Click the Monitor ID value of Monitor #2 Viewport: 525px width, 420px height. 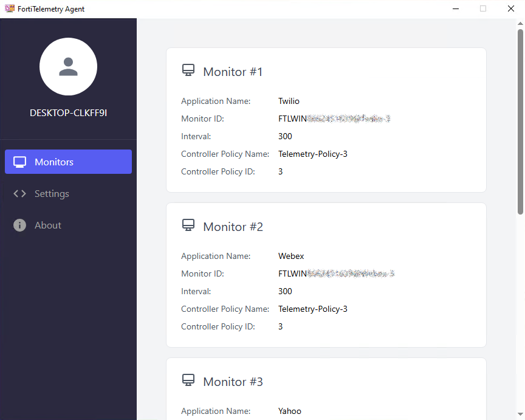(336, 274)
